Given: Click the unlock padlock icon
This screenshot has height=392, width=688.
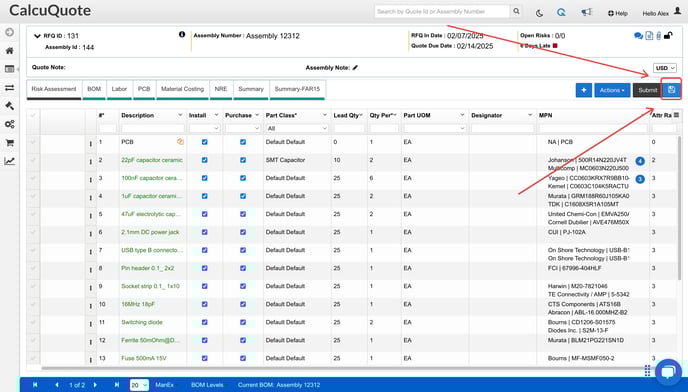Looking at the screenshot, I should click(x=668, y=36).
